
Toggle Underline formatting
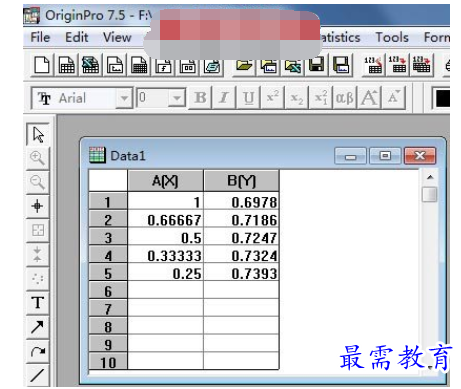coord(249,98)
